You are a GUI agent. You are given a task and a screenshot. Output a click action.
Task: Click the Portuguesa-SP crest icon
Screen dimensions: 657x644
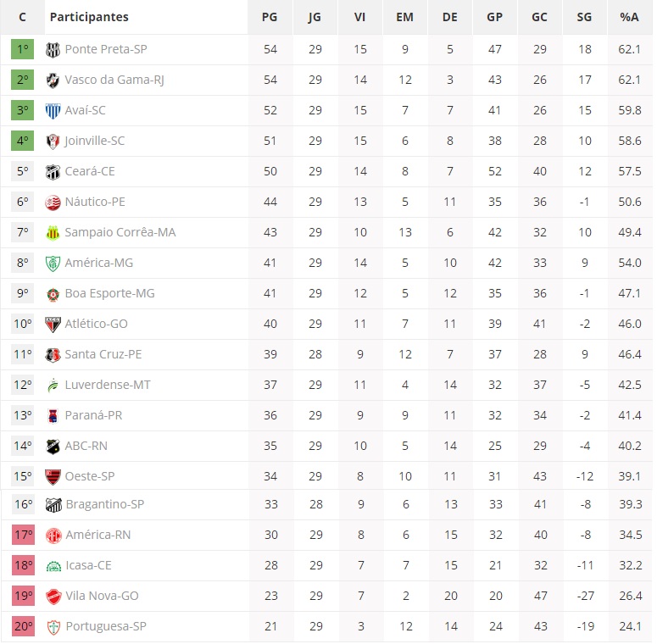pyautogui.click(x=53, y=627)
